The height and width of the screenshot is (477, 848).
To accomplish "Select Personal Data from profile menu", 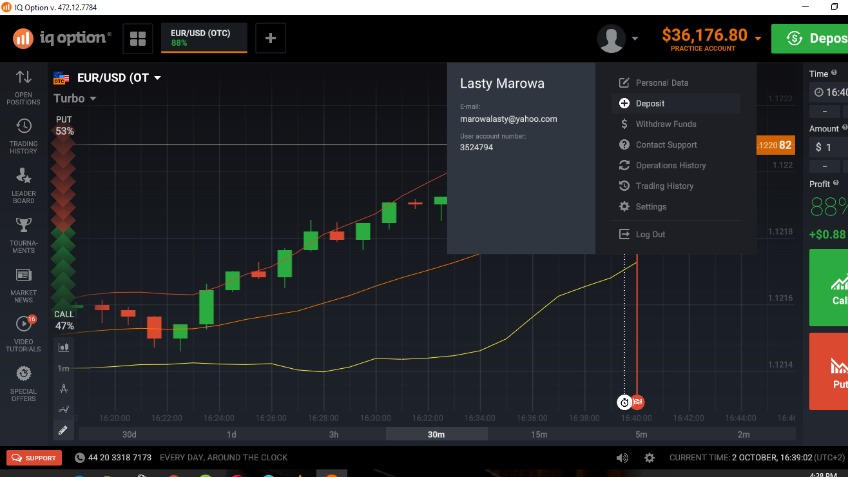I will (661, 83).
